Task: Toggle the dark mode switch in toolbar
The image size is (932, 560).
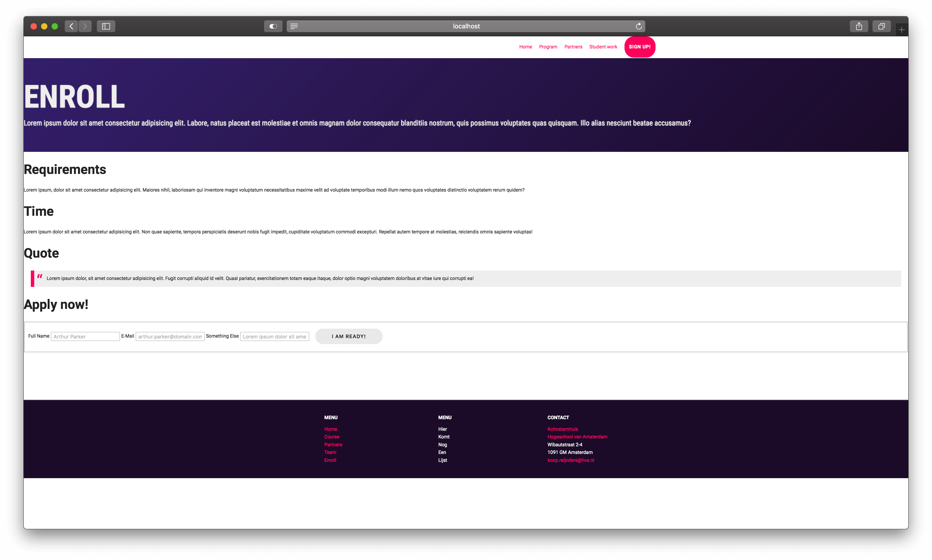Action: (x=273, y=26)
